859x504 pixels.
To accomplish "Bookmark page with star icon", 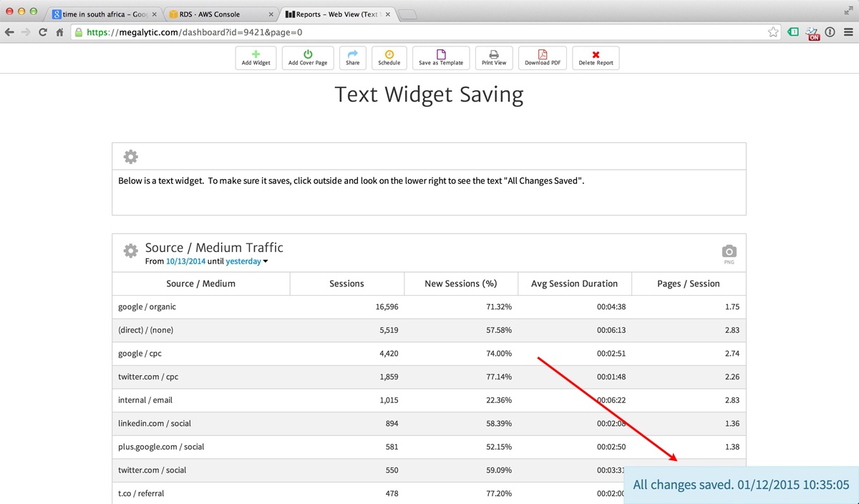I will [773, 32].
